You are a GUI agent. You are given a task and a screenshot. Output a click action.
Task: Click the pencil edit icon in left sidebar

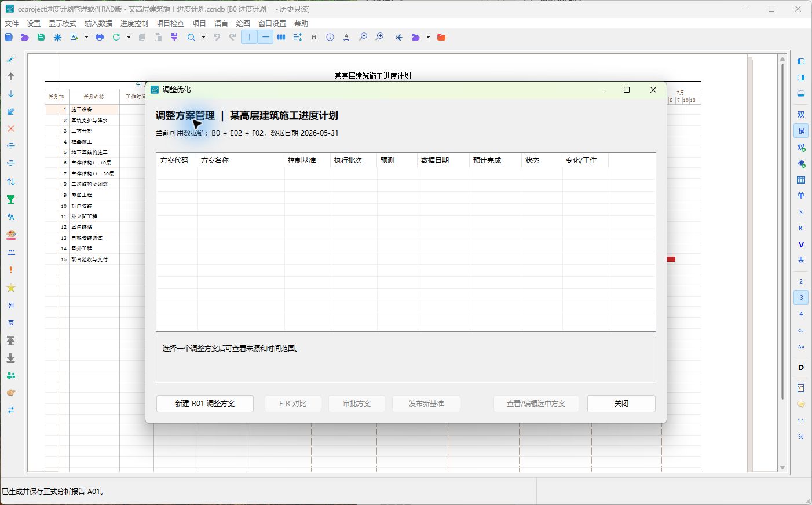pos(10,59)
